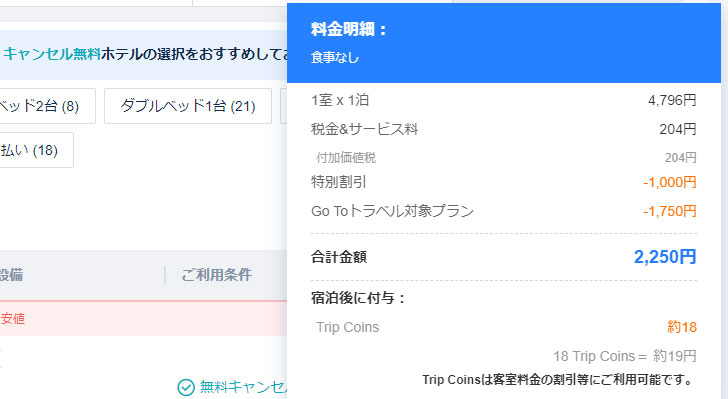Click the 合計金額 2,250円 total
Image resolution: width=728 pixels, height=399 pixels.
click(x=504, y=256)
